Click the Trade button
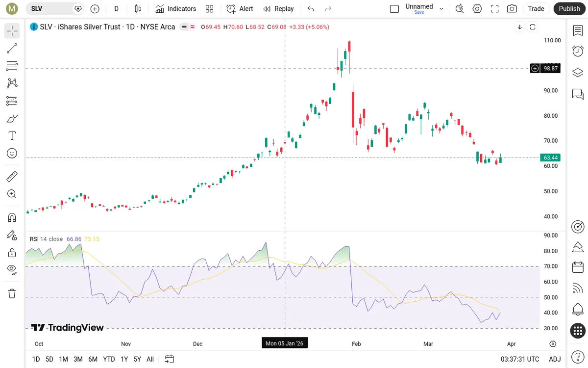This screenshot has height=368, width=588. [x=536, y=9]
